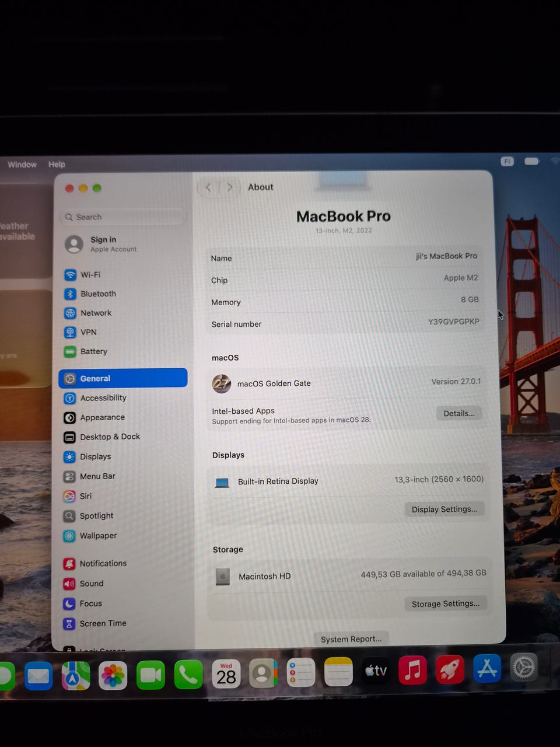Open the Window menu
The image size is (560, 747).
coord(22,165)
